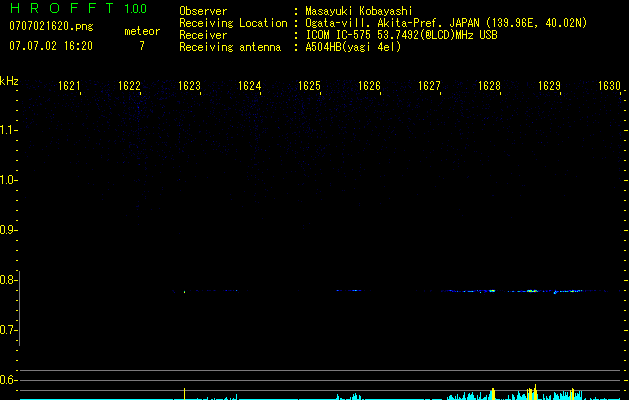
Task: Click the meteor count value 7
Action: tap(142, 46)
